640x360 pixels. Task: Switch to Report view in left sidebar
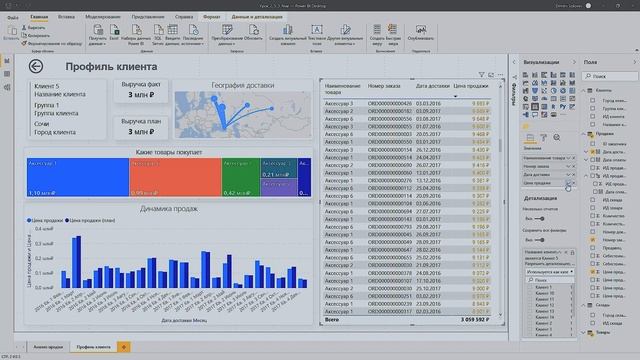click(x=7, y=61)
